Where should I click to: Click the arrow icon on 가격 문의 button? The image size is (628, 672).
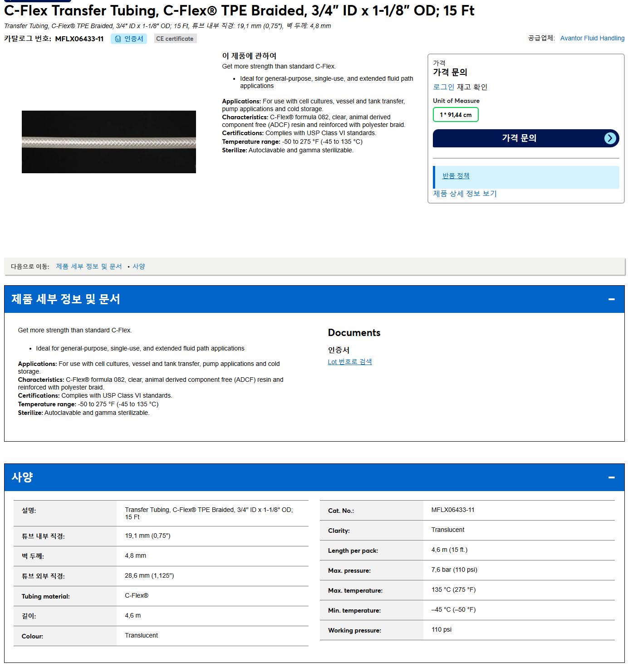[x=610, y=138]
